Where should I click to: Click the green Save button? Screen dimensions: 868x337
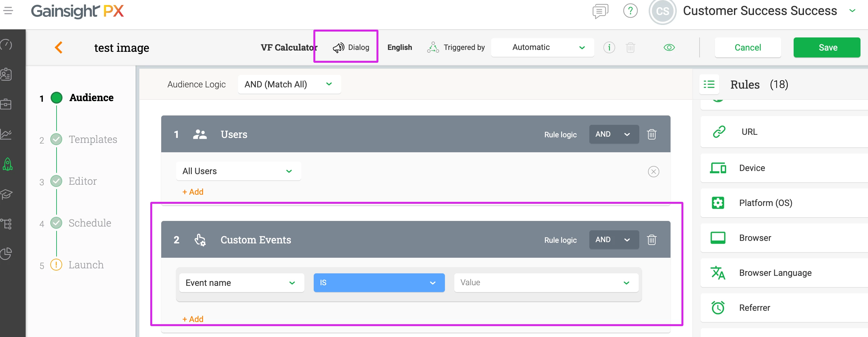[827, 47]
